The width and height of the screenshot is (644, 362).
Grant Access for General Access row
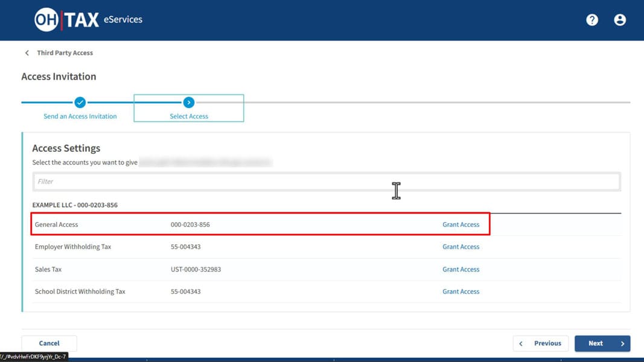point(461,224)
